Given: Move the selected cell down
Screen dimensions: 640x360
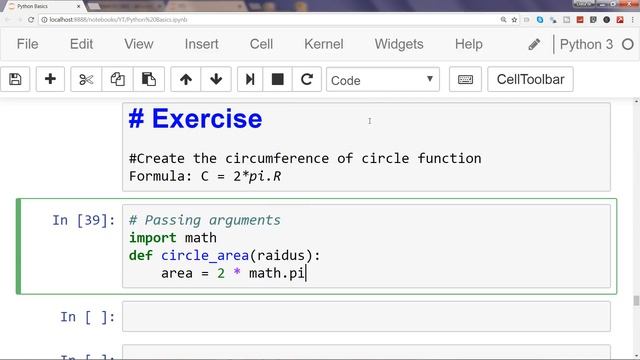Looking at the screenshot, I should click(216, 79).
